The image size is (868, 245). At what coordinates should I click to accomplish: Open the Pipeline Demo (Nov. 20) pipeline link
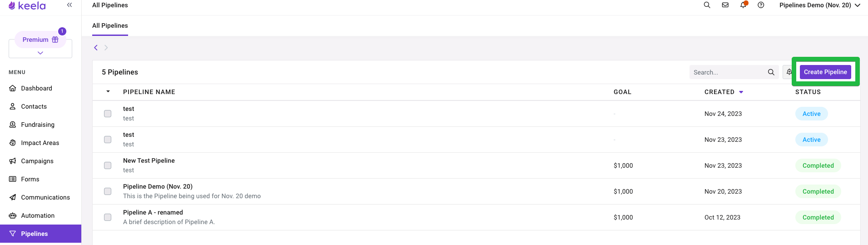tap(158, 186)
